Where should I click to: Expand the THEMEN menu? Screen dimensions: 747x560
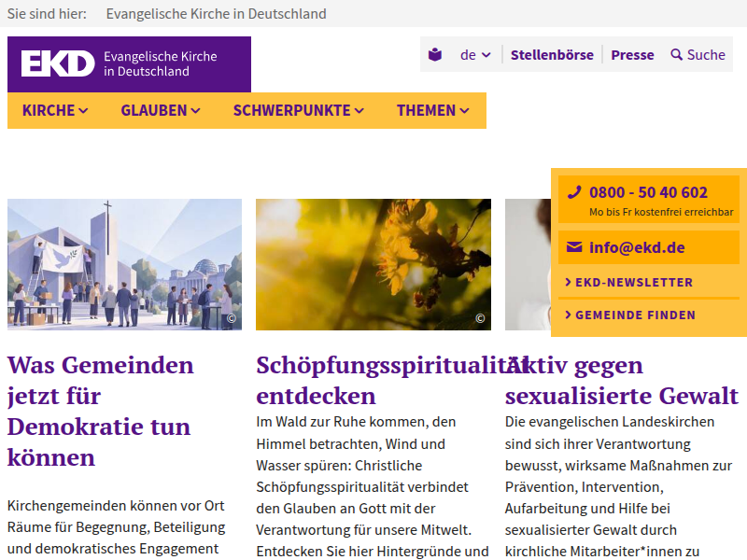(x=433, y=110)
